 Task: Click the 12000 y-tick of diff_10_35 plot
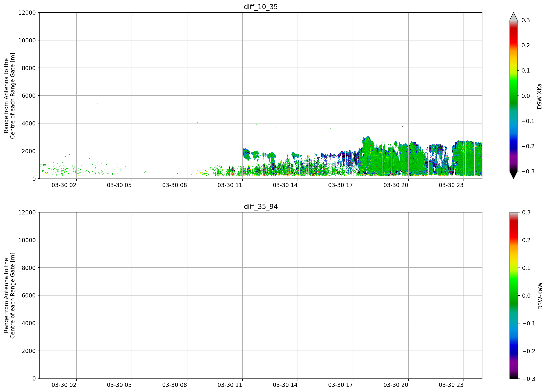click(27, 12)
